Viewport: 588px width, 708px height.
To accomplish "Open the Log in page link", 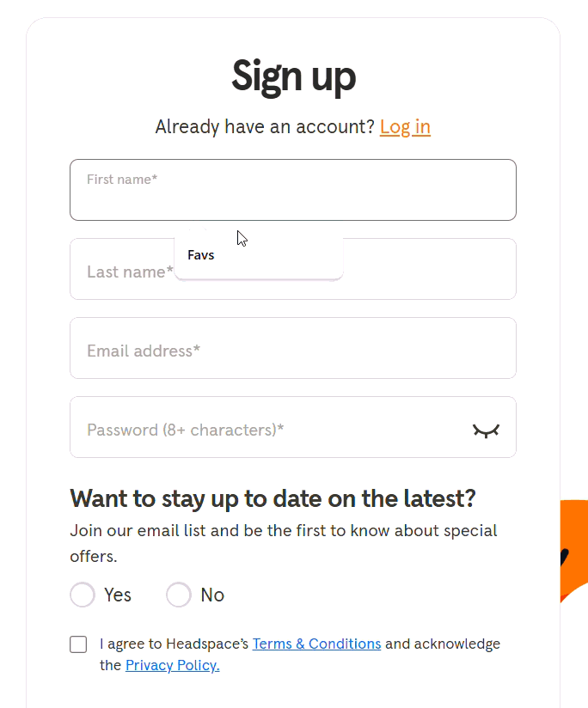I will pos(405,127).
